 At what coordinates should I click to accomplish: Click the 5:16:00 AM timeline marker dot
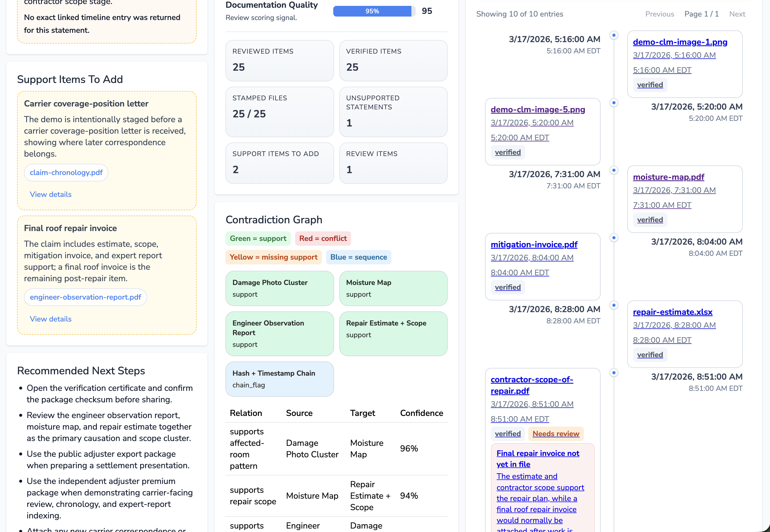[x=614, y=35]
